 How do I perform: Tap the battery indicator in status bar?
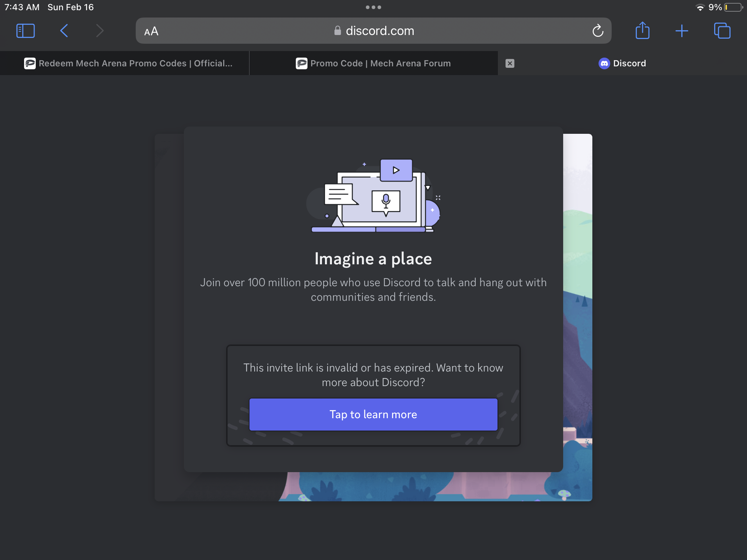734,7
